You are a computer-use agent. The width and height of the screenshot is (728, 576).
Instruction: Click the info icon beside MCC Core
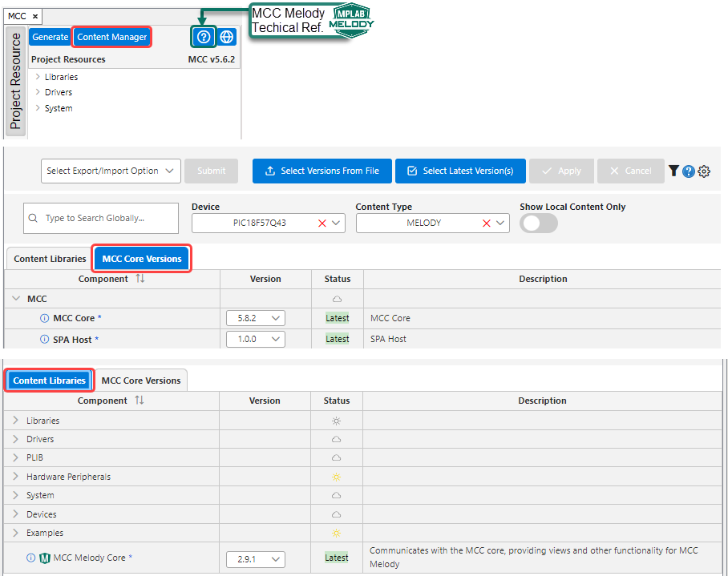pos(45,318)
